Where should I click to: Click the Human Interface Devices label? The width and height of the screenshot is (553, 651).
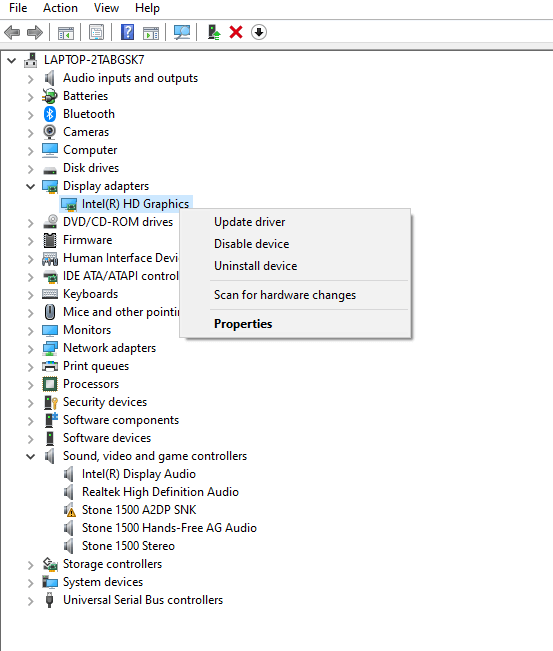(x=120, y=258)
